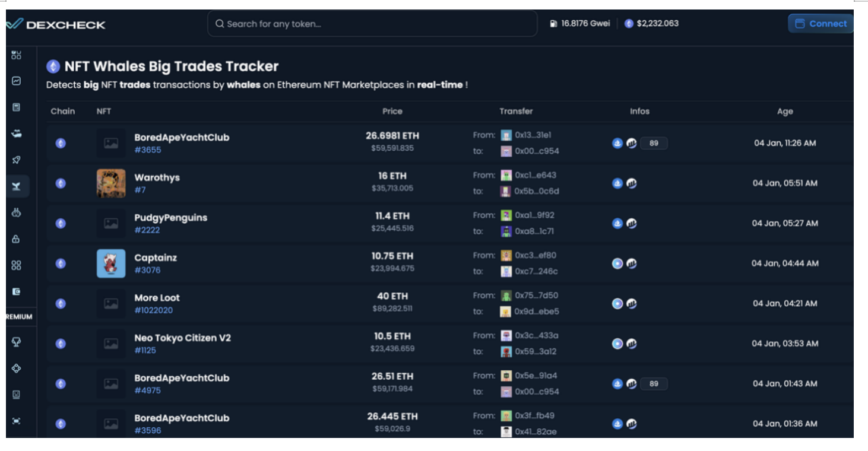868x451 pixels.
Task: Click the Ethereum icon beside the page title
Action: [x=53, y=66]
